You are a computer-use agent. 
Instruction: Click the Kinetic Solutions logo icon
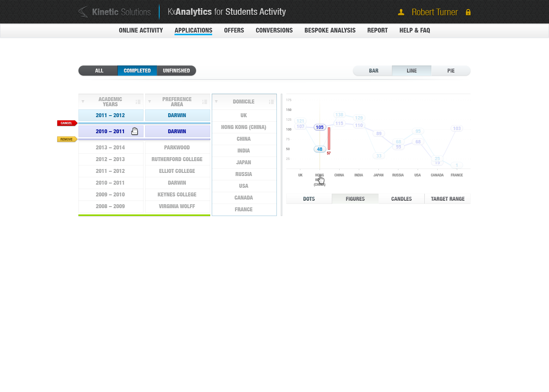(x=83, y=12)
